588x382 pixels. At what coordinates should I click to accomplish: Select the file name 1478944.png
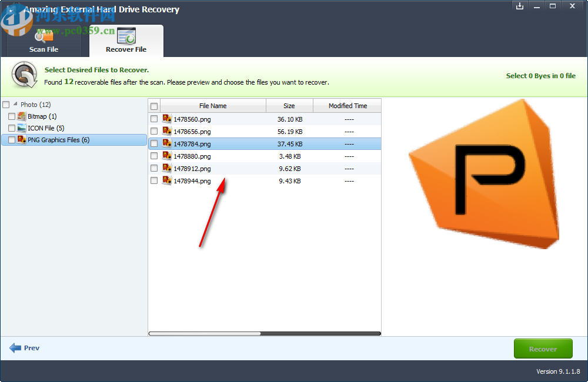click(x=192, y=181)
